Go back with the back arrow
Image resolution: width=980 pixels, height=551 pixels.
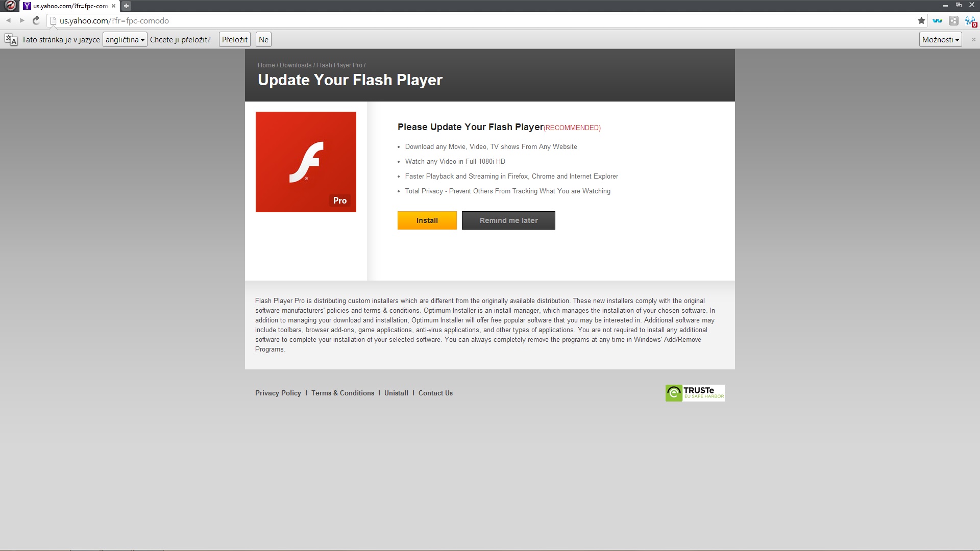pyautogui.click(x=9, y=20)
